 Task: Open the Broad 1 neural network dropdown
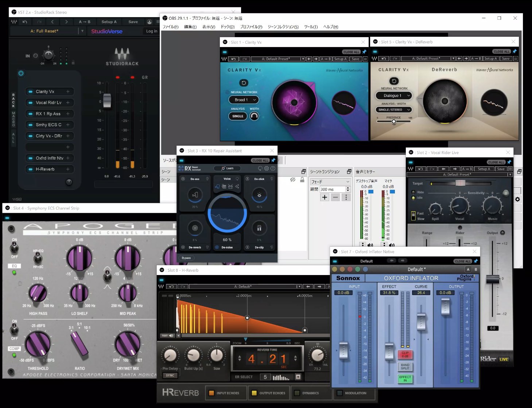click(243, 99)
